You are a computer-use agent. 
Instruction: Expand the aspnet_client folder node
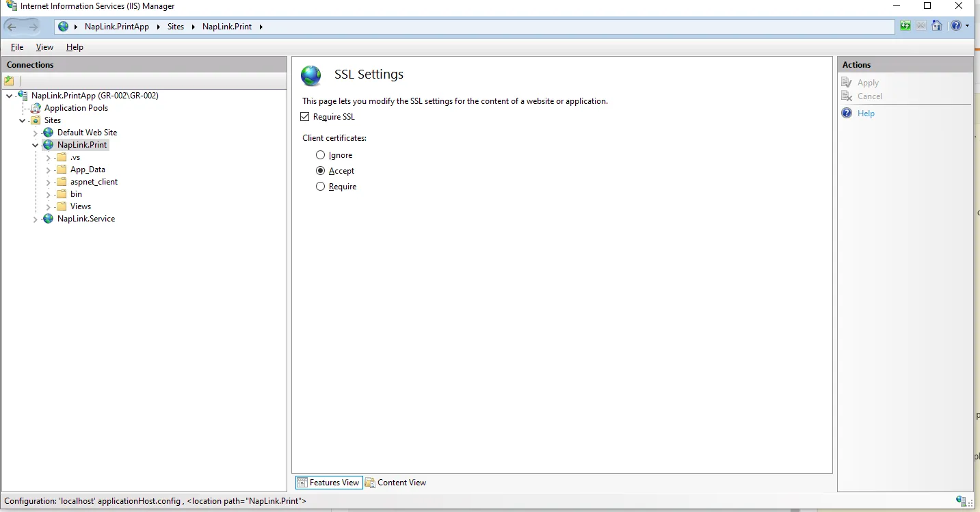(x=48, y=182)
